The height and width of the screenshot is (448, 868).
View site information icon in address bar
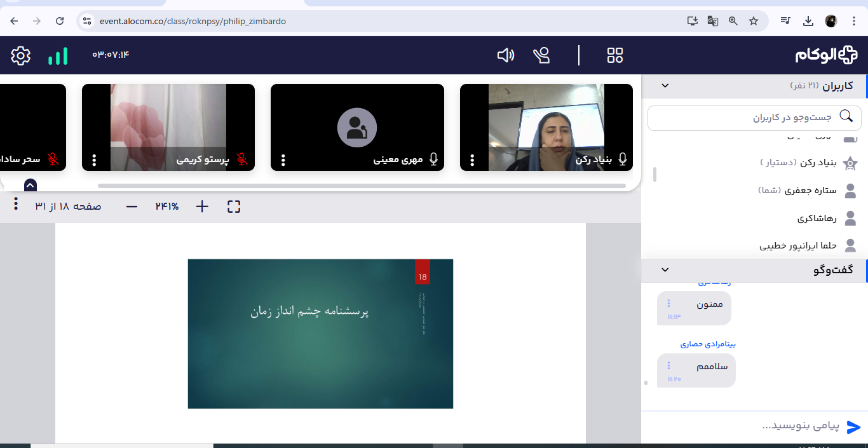pos(87,21)
